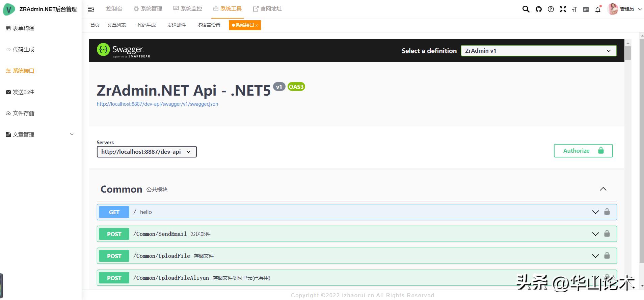Viewport: 644px width, 300px height.
Task: Toggle the lock on /Common/UploadFile endpoint
Action: point(607,256)
